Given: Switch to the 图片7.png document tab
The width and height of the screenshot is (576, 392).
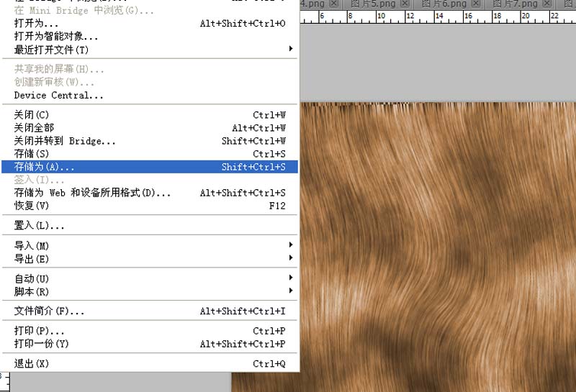Looking at the screenshot, I should pos(520,4).
